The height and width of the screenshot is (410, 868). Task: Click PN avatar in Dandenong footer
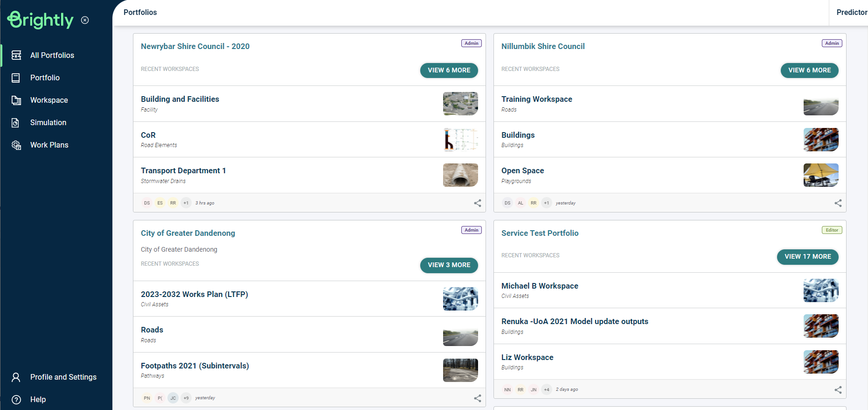(147, 398)
